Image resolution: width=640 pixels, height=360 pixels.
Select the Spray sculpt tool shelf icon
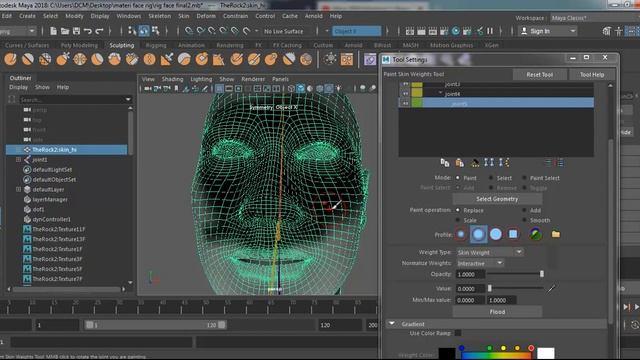tap(132, 60)
